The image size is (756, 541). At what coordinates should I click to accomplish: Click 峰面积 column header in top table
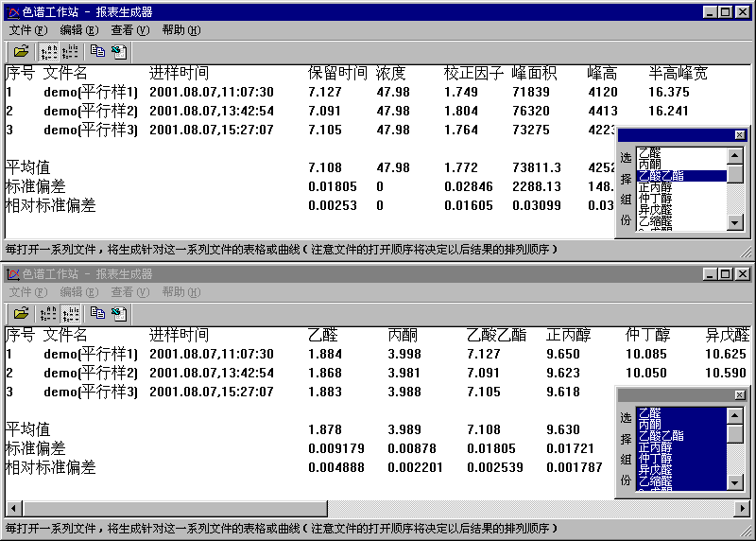coord(534,74)
